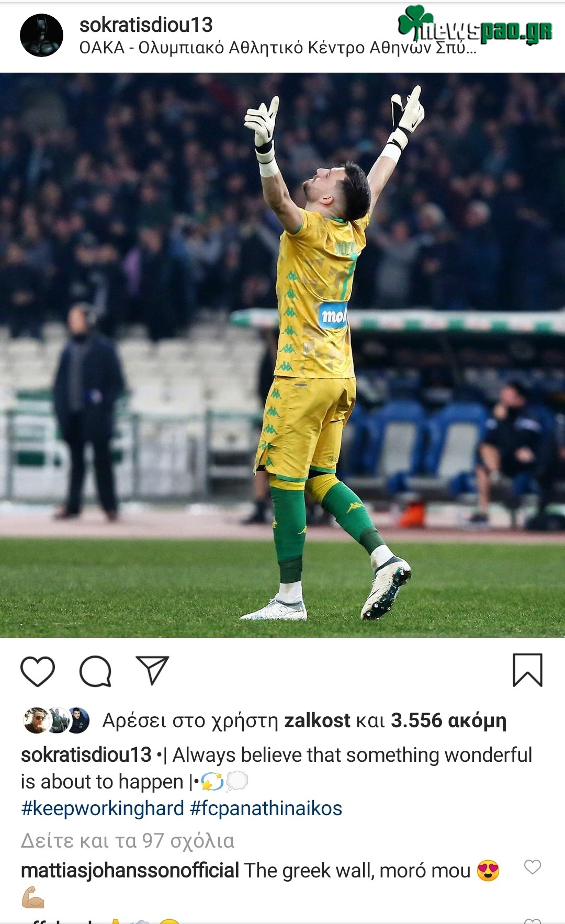The height and width of the screenshot is (924, 565).
Task: Tap the heart icon to like post
Action: click(x=38, y=671)
